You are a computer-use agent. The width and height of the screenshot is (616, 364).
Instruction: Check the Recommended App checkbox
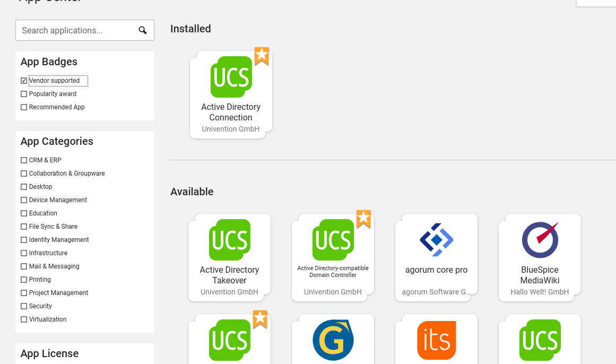tap(24, 107)
